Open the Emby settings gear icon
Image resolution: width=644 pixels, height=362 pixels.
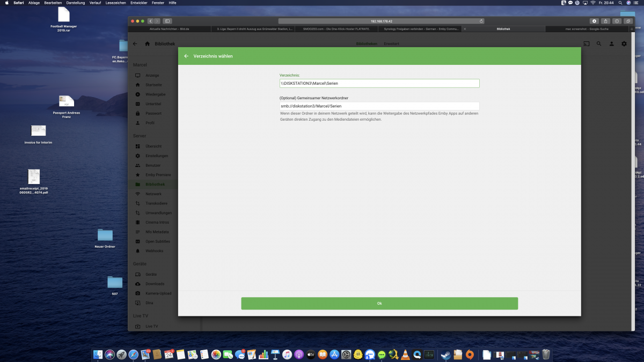click(x=624, y=44)
